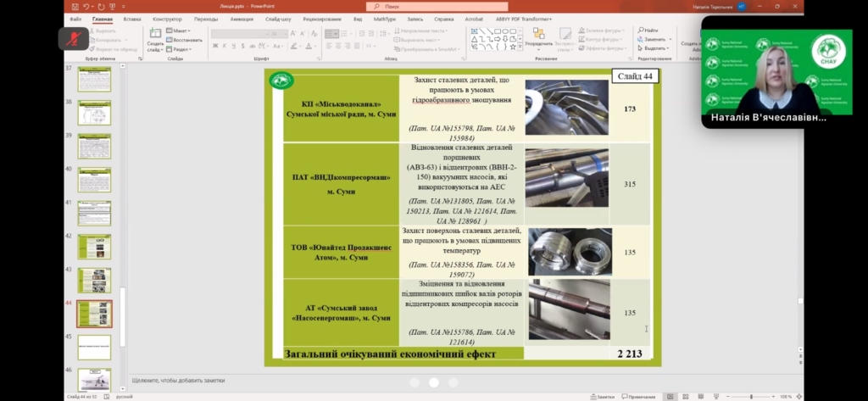Toggle the Примечания comments pane
The width and height of the screenshot is (868, 401).
(637, 396)
